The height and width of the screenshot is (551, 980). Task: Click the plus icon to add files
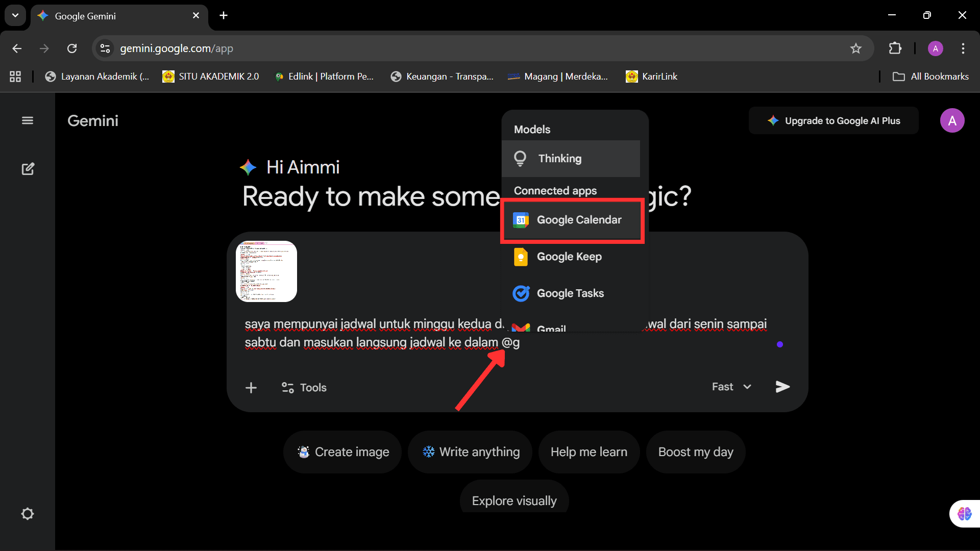click(251, 388)
